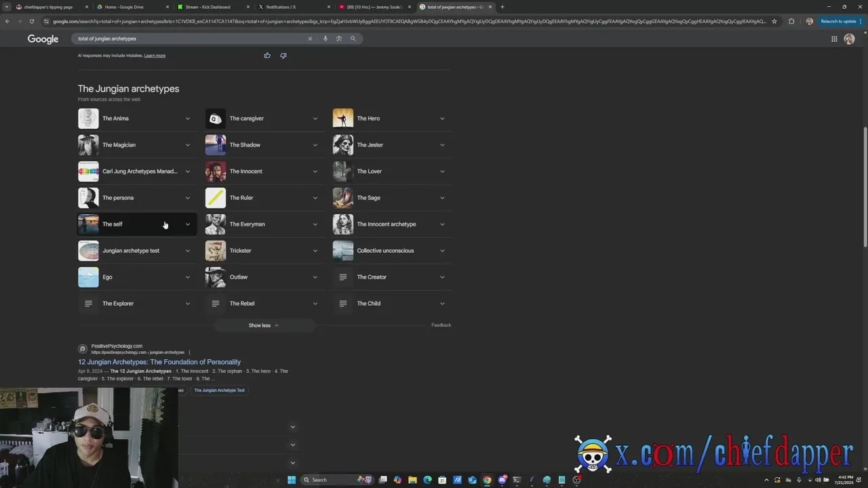
Task: Select Jungian archetype test row
Action: [x=137, y=251]
